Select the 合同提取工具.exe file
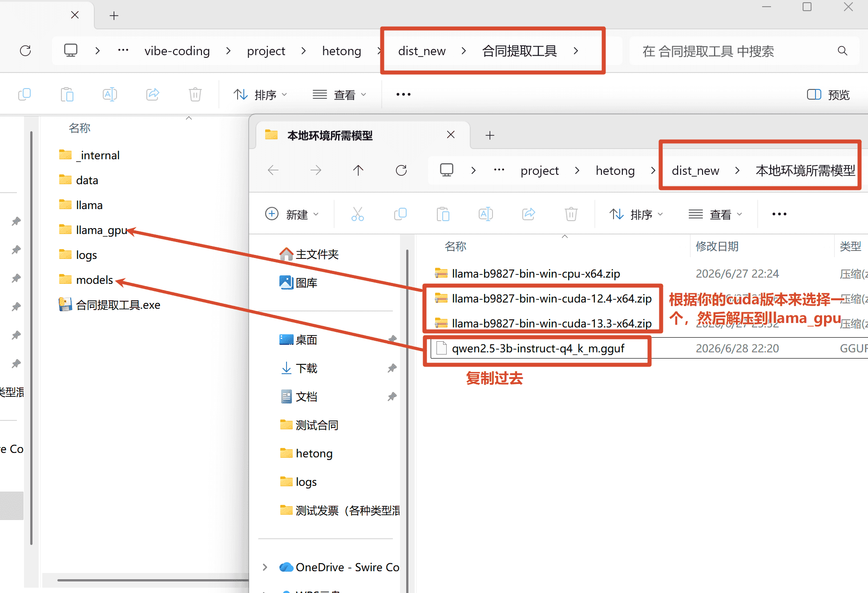This screenshot has height=593, width=868. point(109,305)
